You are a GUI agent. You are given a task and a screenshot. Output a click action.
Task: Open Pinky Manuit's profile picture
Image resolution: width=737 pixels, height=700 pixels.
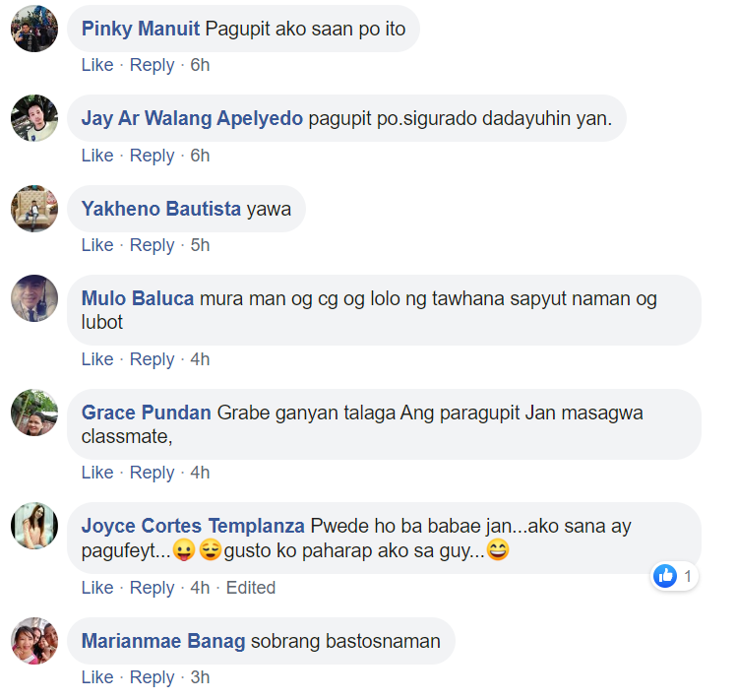pos(34,29)
